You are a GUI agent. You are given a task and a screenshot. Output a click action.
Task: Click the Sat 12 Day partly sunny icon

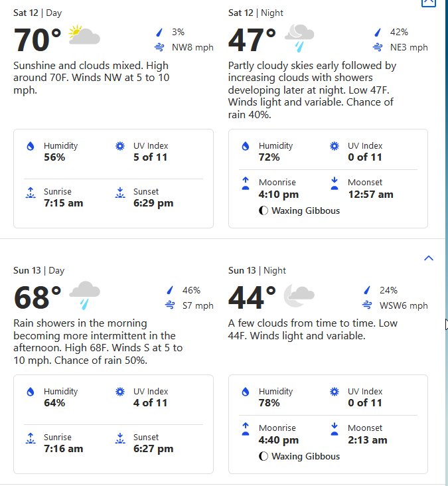(84, 35)
